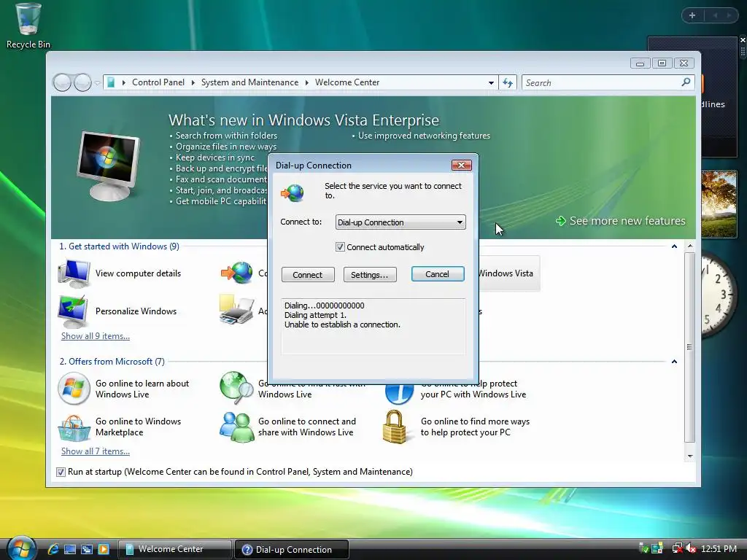Click the Forward navigation button in Welcome Center
This screenshot has width=747, height=560.
(x=82, y=83)
